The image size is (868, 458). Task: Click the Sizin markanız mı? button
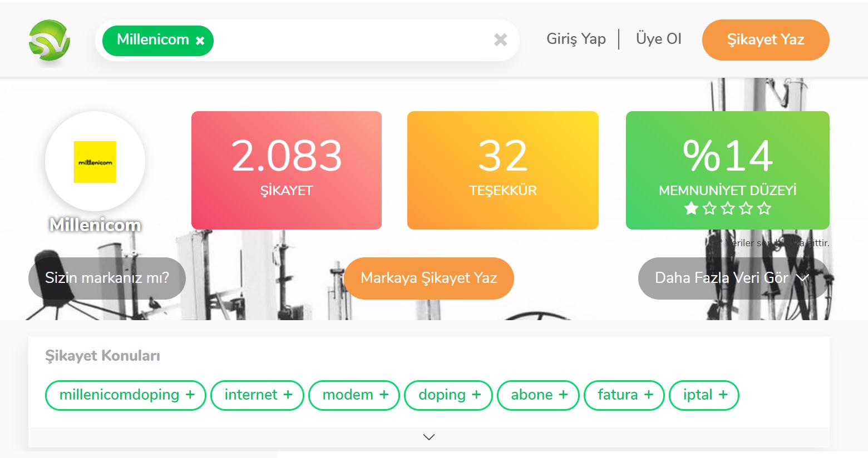107,278
